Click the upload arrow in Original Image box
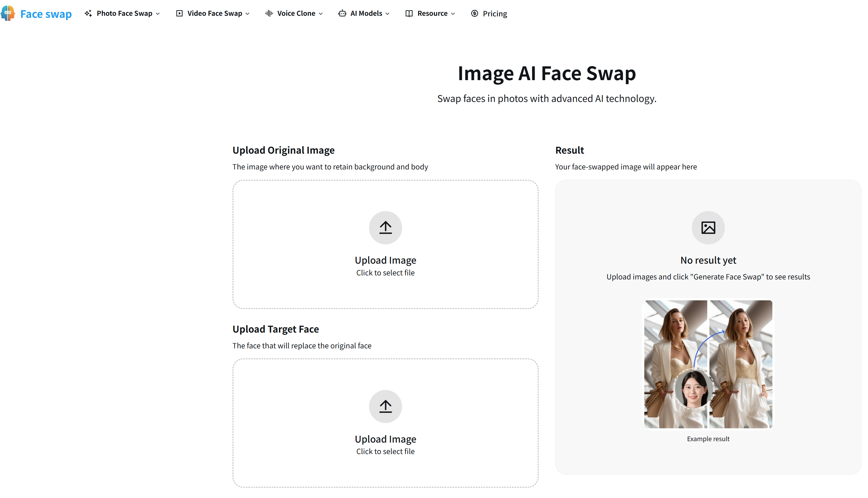The image size is (868, 498). pos(385,227)
